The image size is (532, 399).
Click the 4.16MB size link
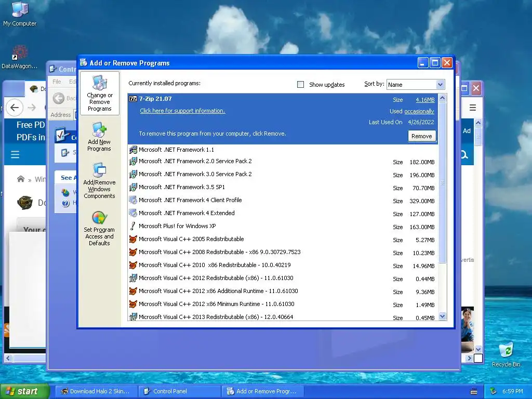(x=425, y=100)
